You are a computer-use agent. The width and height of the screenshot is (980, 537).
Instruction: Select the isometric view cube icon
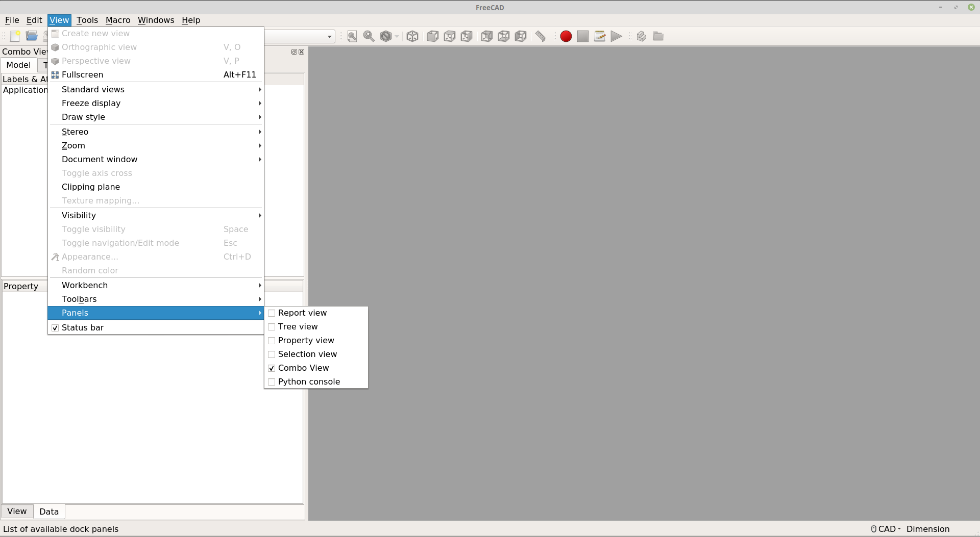click(x=412, y=36)
